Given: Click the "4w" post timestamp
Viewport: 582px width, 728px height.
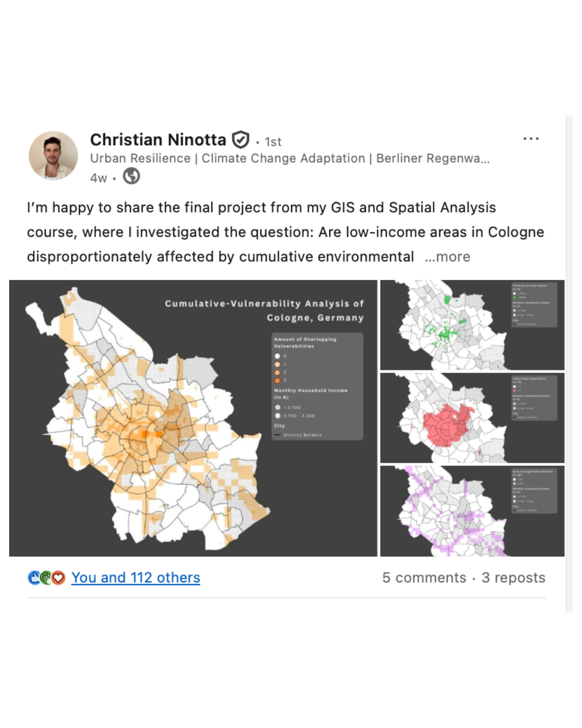Looking at the screenshot, I should [x=98, y=177].
